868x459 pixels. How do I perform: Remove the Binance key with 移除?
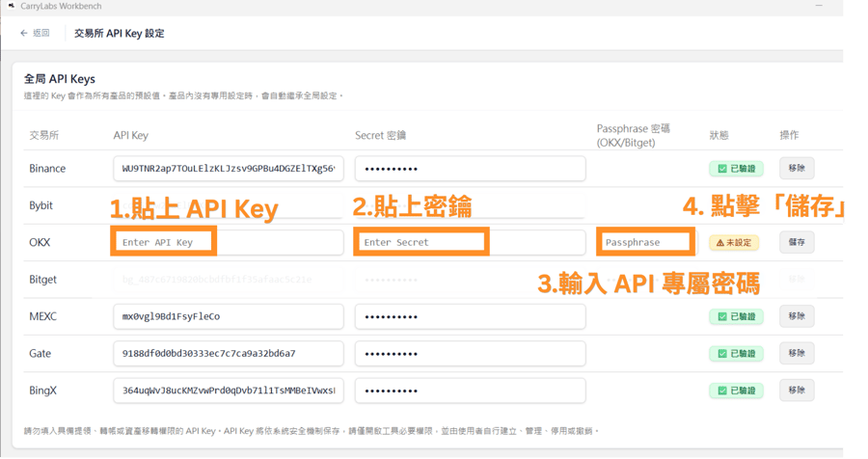pos(797,168)
